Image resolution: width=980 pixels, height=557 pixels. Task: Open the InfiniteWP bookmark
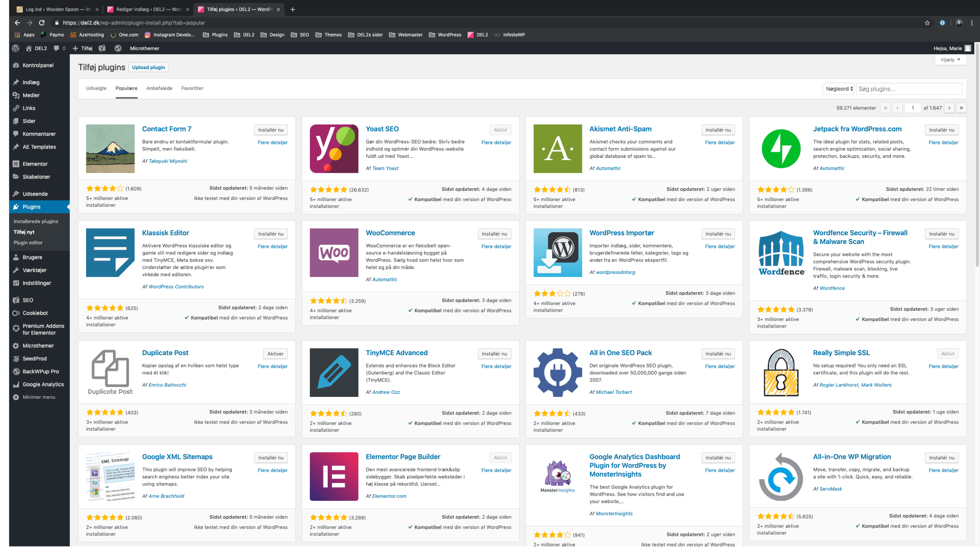pyautogui.click(x=510, y=34)
